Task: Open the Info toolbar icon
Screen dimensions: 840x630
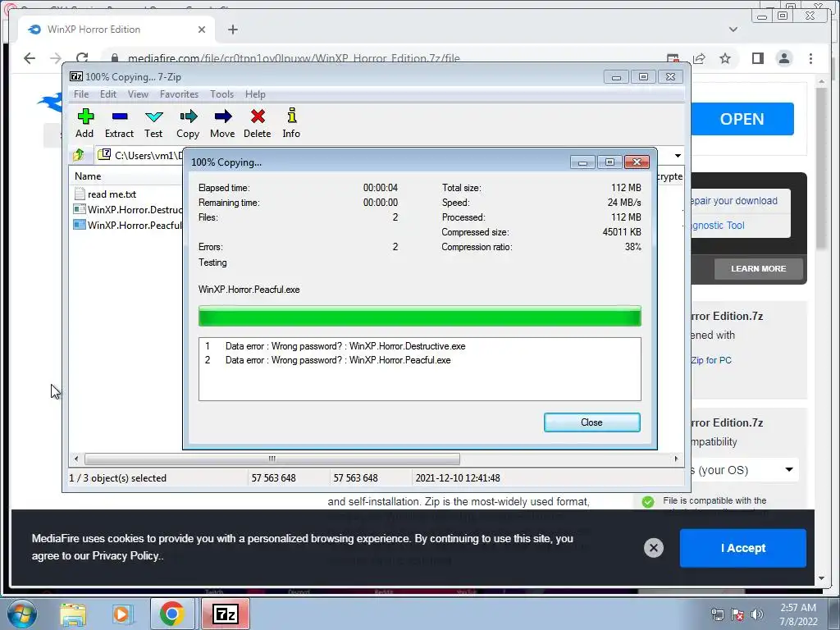Action: [x=291, y=124]
